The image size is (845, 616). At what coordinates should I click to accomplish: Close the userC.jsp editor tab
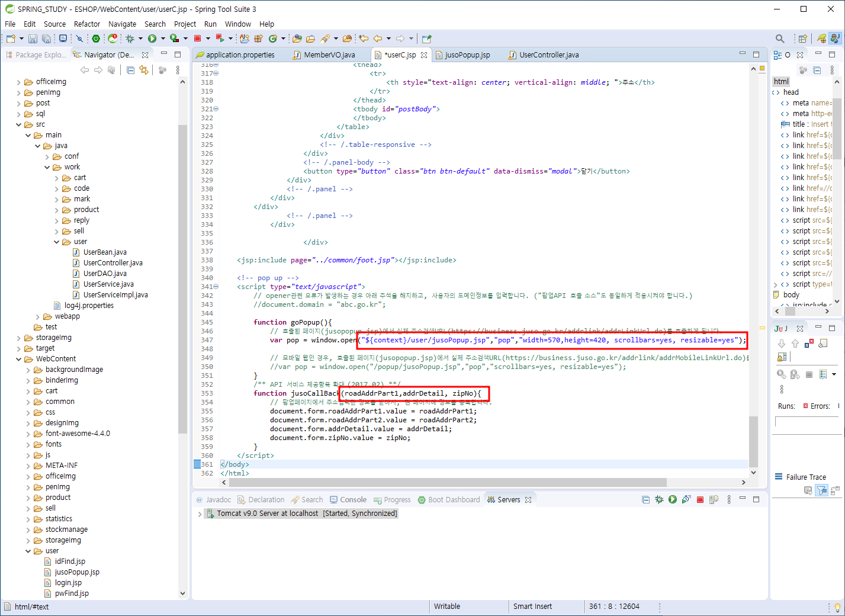[x=424, y=55]
